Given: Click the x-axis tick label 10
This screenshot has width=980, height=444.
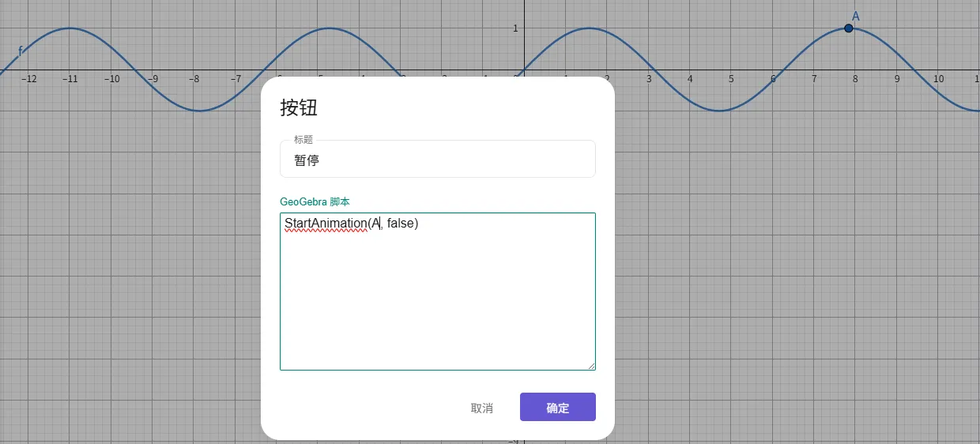Looking at the screenshot, I should click(x=937, y=79).
